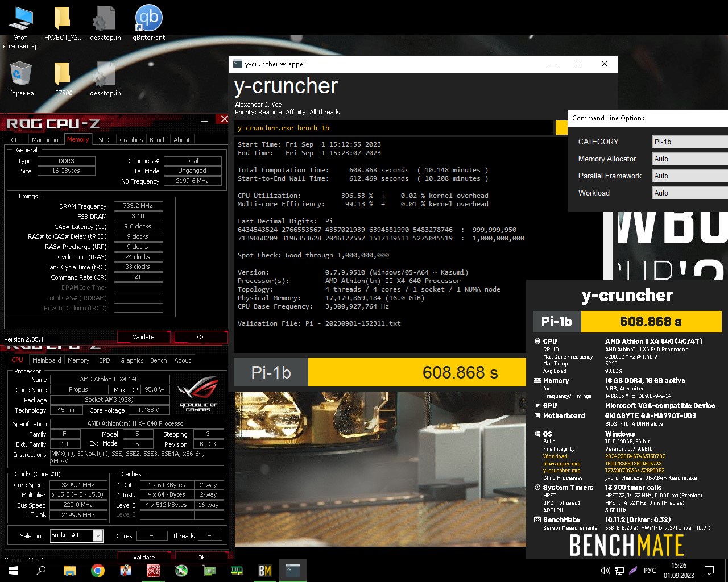This screenshot has height=582, width=728.
Task: Click the y-cruncher.exe bench 1b command field
Action: [394, 128]
